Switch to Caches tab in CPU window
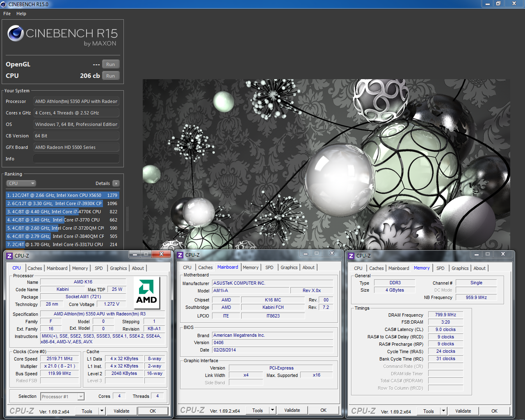The width and height of the screenshot is (525, 420). tap(35, 268)
